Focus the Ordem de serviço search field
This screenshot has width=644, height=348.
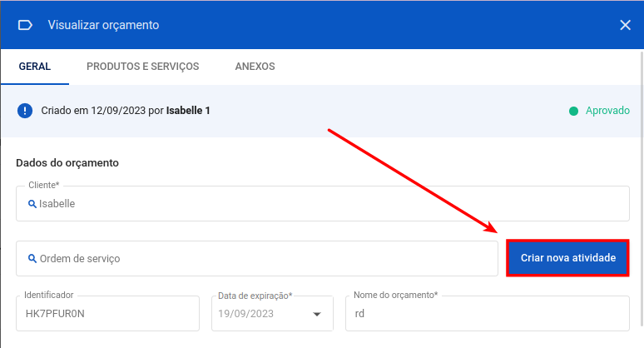click(257, 258)
